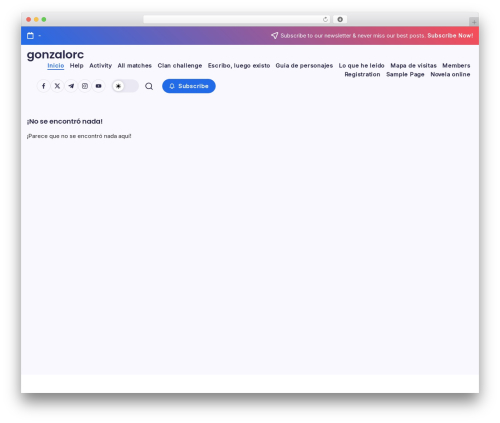
Task: Toggle the light/dark mode switch
Action: [x=125, y=86]
